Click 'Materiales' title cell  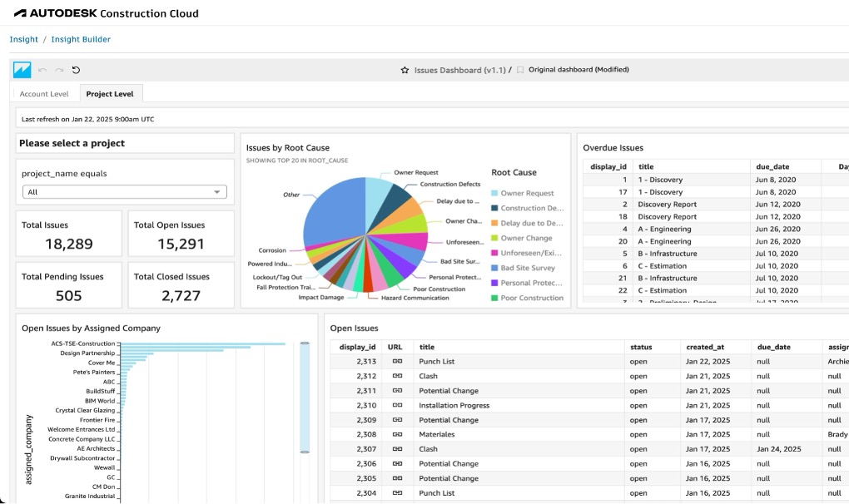(x=437, y=434)
